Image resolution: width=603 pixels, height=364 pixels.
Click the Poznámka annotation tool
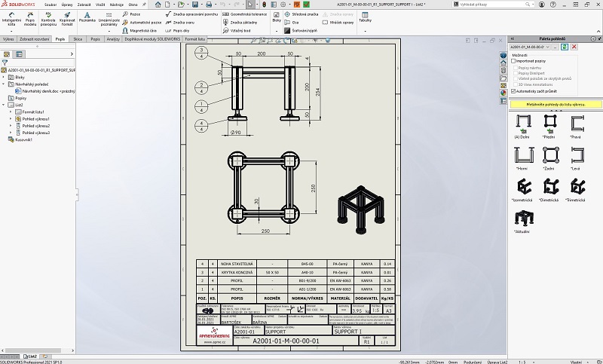(87, 20)
